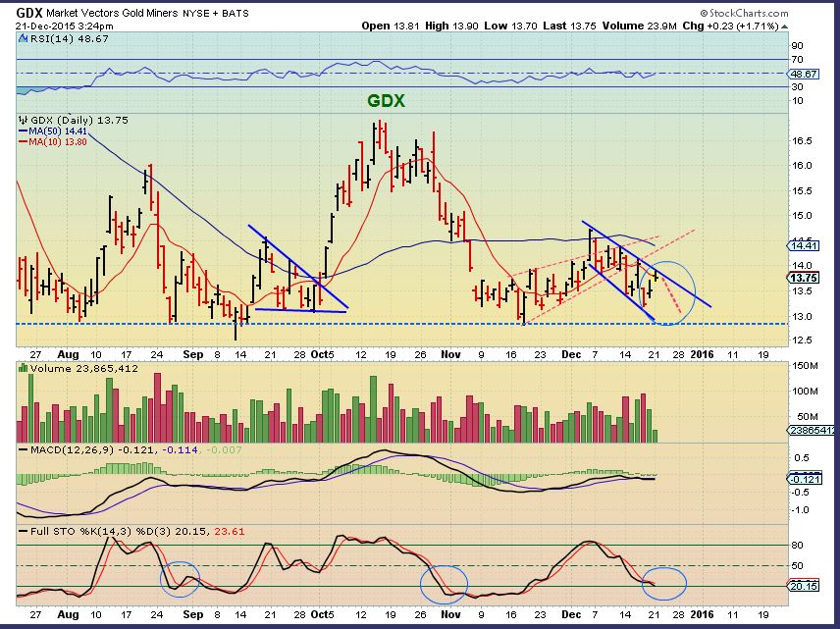Click the 48.67 RSI value tag on the right axis
840x629 pixels.
(x=804, y=74)
